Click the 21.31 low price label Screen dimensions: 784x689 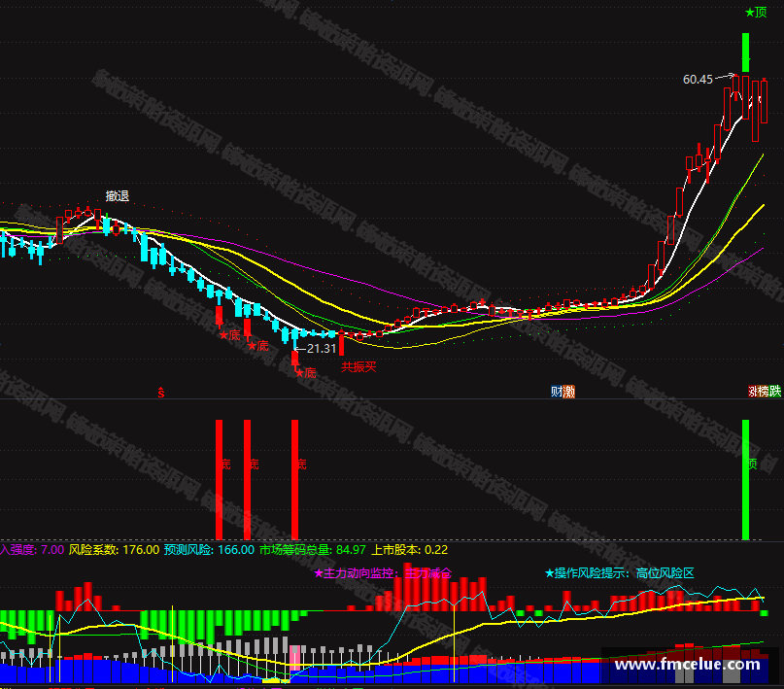pos(322,349)
